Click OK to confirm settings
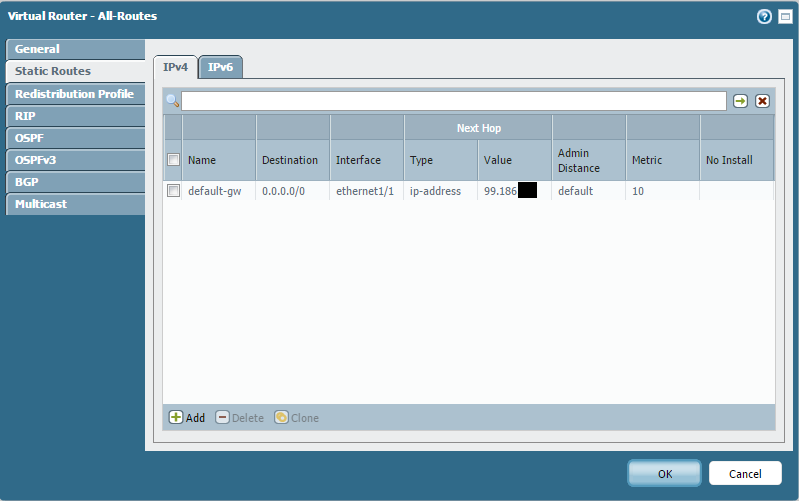The image size is (799, 501). (664, 473)
